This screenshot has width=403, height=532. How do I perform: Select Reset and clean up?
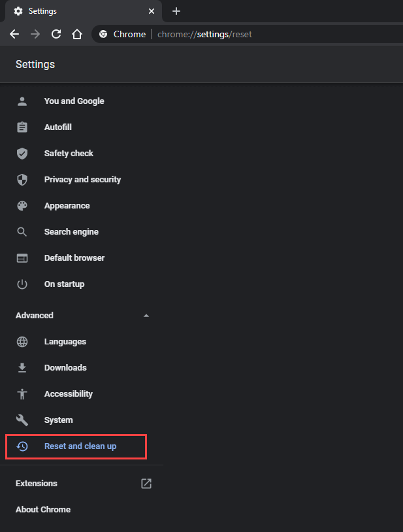point(80,446)
